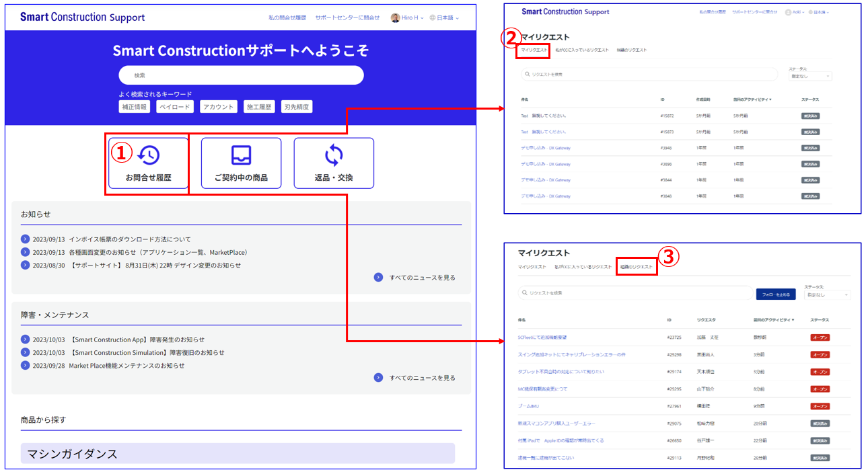Open ステータス 指定なし dropdown in lower request panel
This screenshot has width=868, height=476.
click(x=828, y=295)
